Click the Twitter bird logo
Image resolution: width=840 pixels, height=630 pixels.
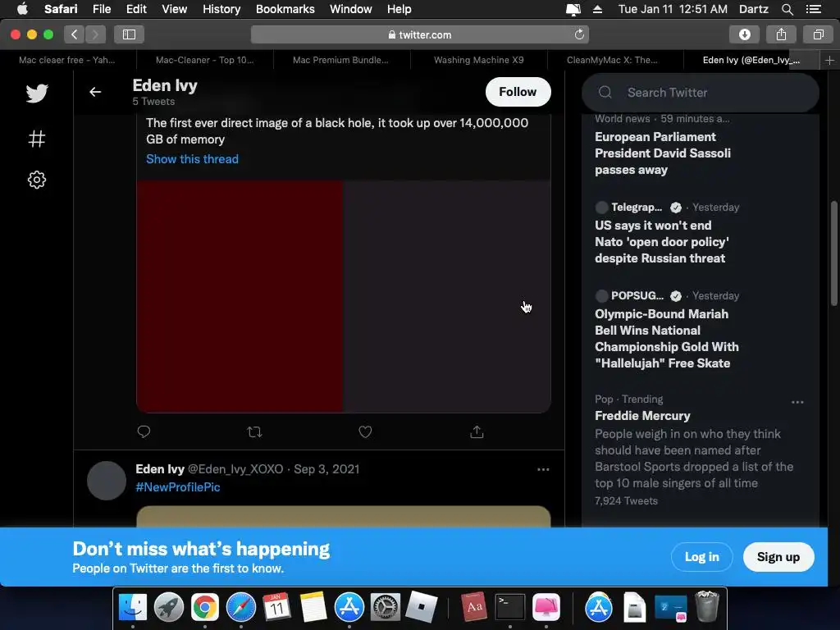(37, 94)
